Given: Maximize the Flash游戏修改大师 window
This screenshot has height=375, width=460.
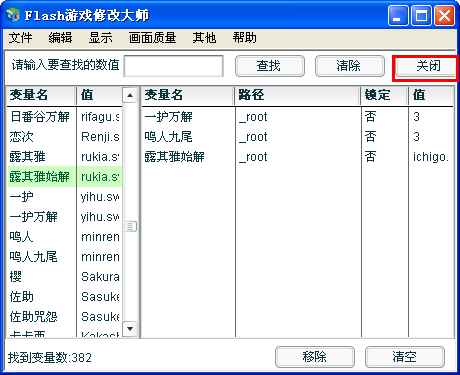Looking at the screenshot, I should click(x=421, y=16).
